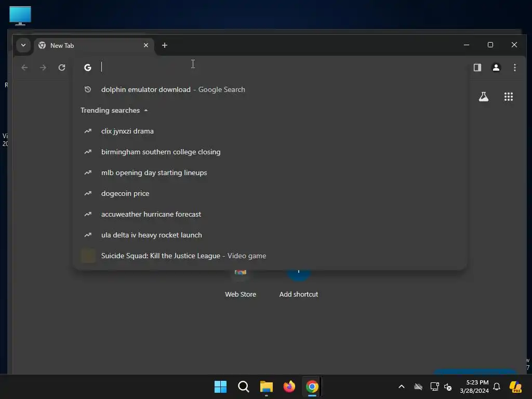This screenshot has width=532, height=399.
Task: Open File Explorer from taskbar
Action: [267, 387]
